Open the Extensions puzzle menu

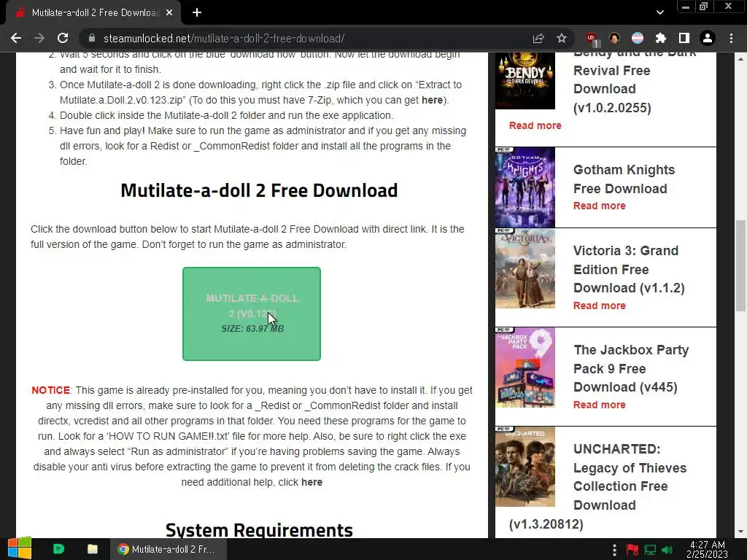click(x=661, y=38)
